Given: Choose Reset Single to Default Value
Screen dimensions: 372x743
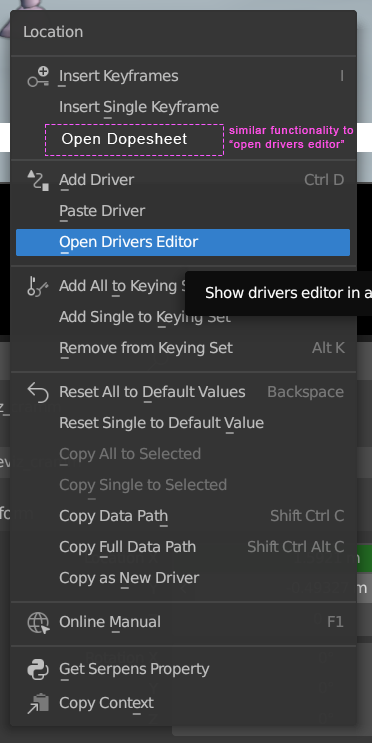Looking at the screenshot, I should point(183,423).
